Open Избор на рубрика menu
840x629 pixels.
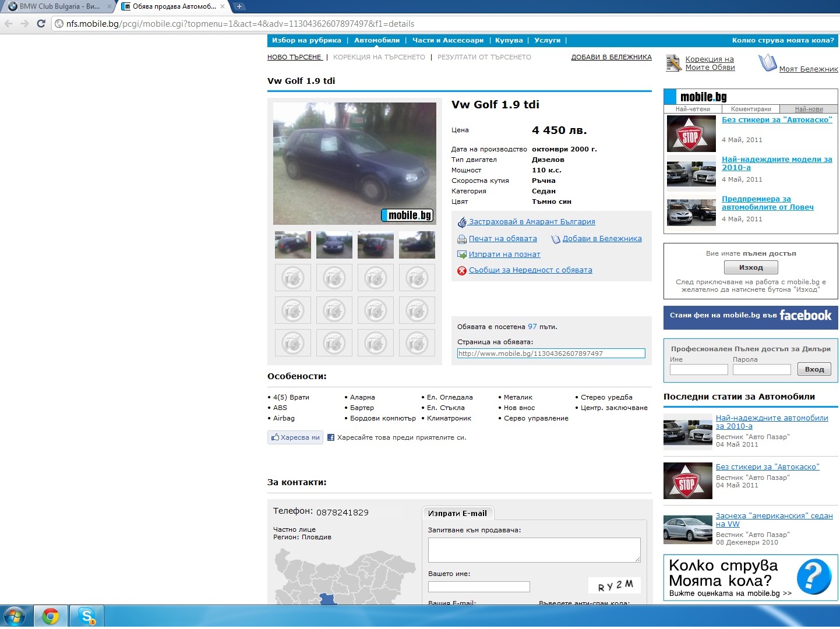click(306, 40)
